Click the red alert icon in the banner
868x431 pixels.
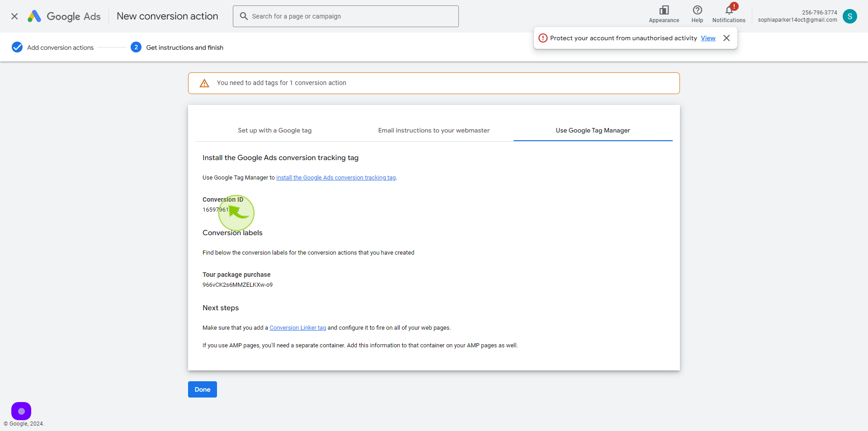click(543, 38)
